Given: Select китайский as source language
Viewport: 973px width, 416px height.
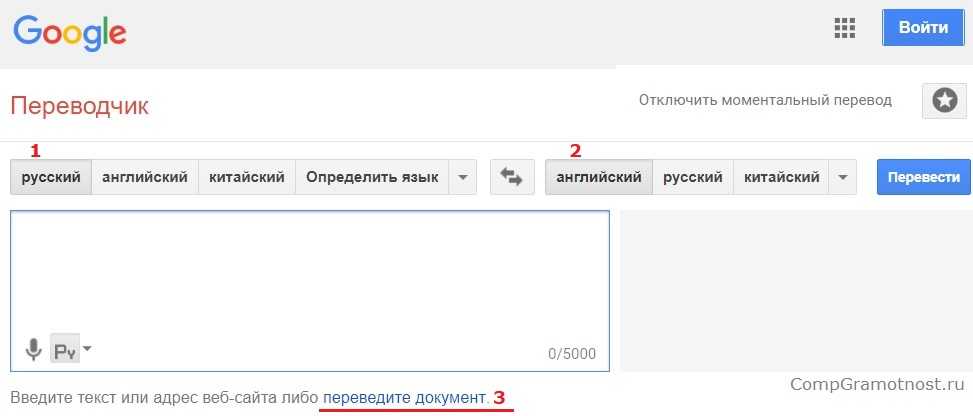Looking at the screenshot, I should [247, 177].
